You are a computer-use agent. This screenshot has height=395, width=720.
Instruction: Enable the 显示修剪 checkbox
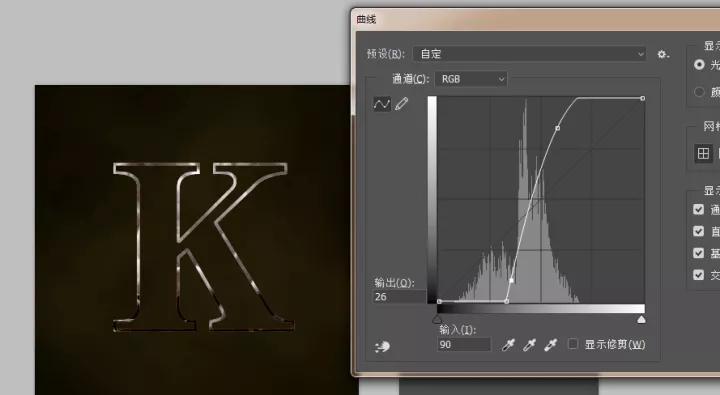click(x=573, y=344)
